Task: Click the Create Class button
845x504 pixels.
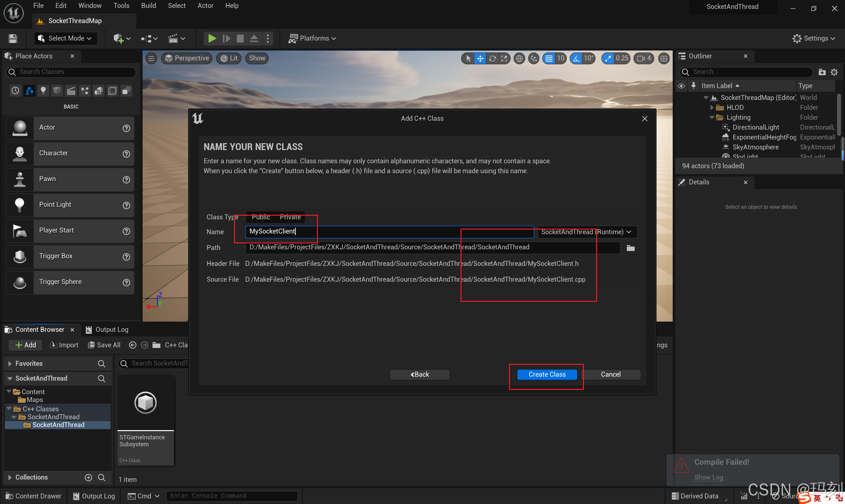Action: [547, 374]
